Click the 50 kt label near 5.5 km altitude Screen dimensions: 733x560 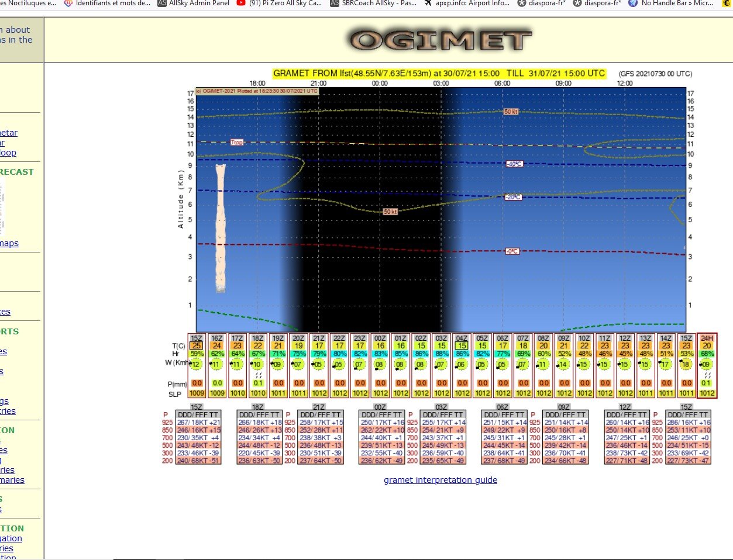click(390, 212)
